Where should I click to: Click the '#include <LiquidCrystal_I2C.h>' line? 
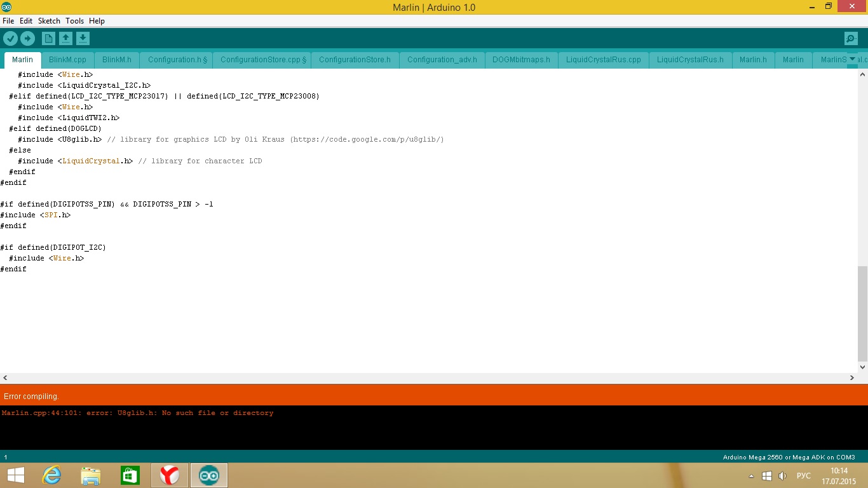pyautogui.click(x=84, y=85)
